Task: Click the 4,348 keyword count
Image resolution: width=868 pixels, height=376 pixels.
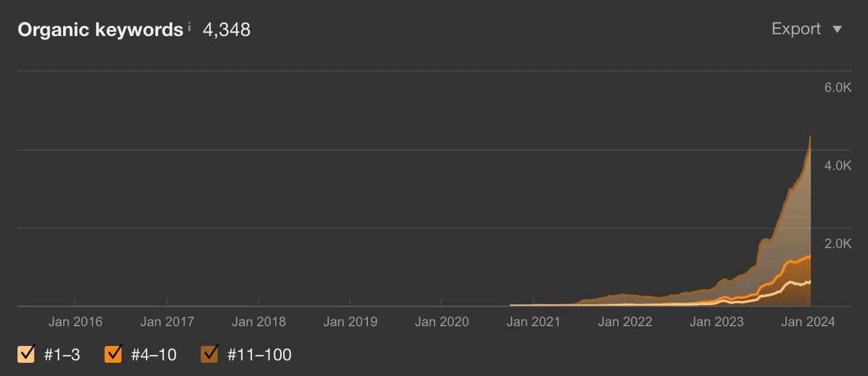Action: point(227,28)
